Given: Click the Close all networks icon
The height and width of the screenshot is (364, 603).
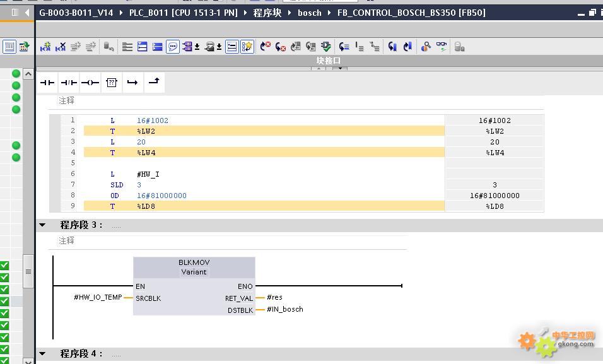Looking at the screenshot, I should coord(157,47).
